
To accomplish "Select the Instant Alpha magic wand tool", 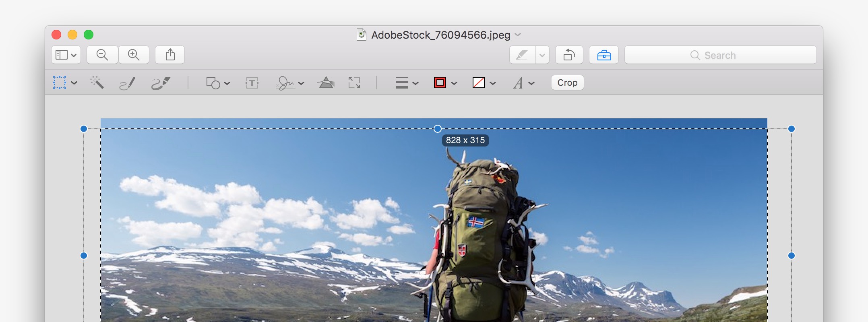I will 97,83.
